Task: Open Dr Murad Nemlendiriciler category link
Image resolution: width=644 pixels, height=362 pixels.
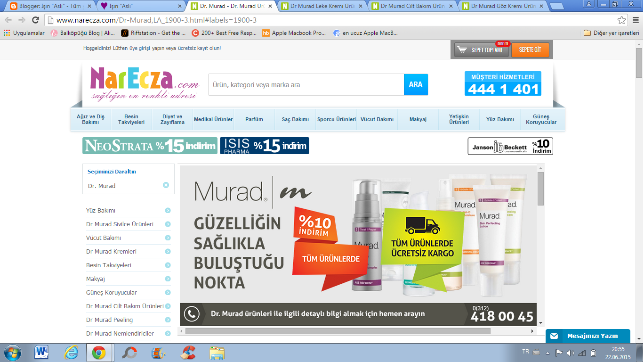Action: click(x=120, y=334)
